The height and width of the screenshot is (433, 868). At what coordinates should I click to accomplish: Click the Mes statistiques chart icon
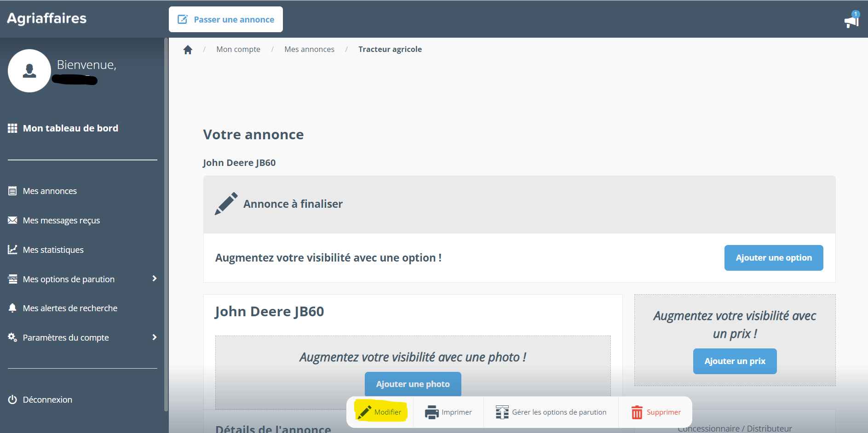12,250
